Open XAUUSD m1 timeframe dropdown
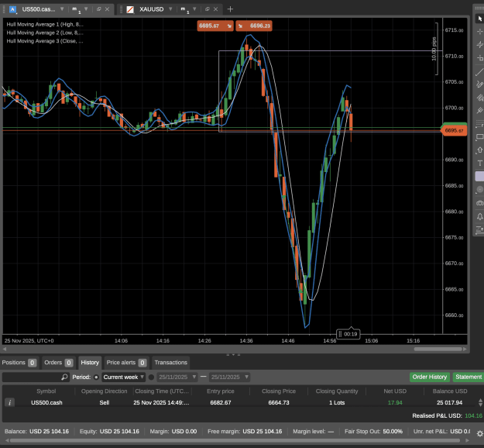This screenshot has height=448, width=484. pyautogui.click(x=194, y=9)
